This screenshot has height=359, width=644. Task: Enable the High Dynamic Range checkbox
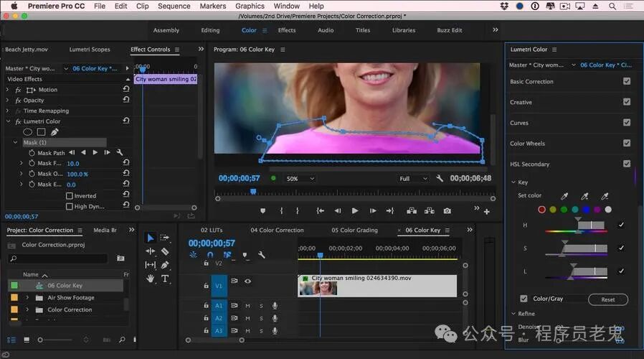pyautogui.click(x=70, y=207)
